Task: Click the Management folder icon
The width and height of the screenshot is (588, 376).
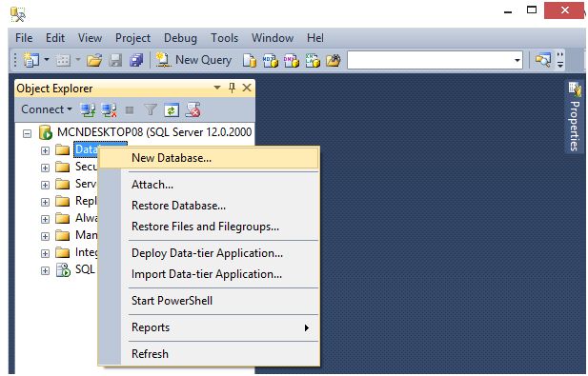Action: (x=63, y=235)
